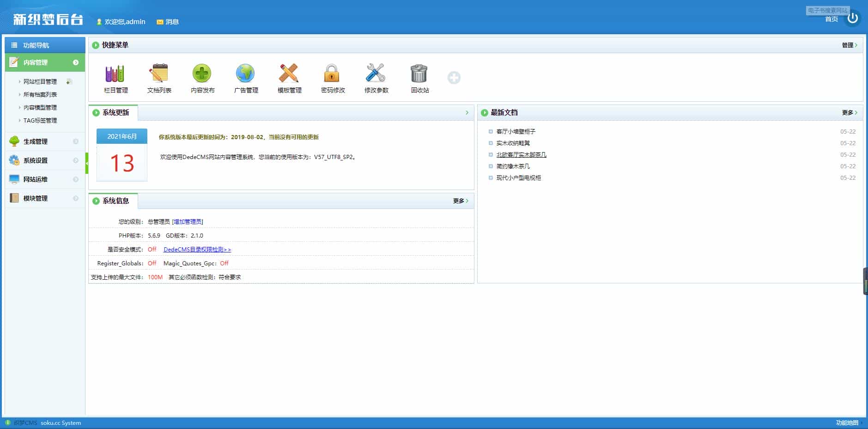Viewport: 868px width, 429px height.
Task: Click the 系统信息 green play icon
Action: (96, 201)
